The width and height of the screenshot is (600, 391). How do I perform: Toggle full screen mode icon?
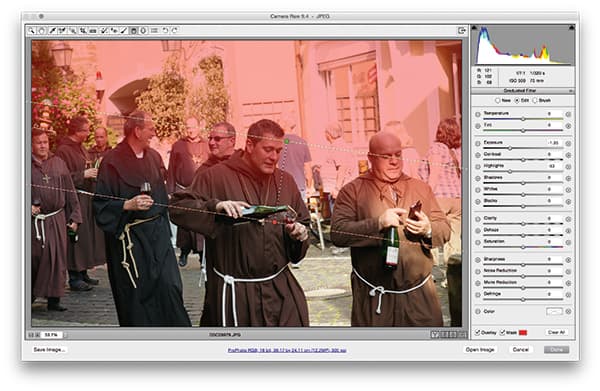click(462, 31)
